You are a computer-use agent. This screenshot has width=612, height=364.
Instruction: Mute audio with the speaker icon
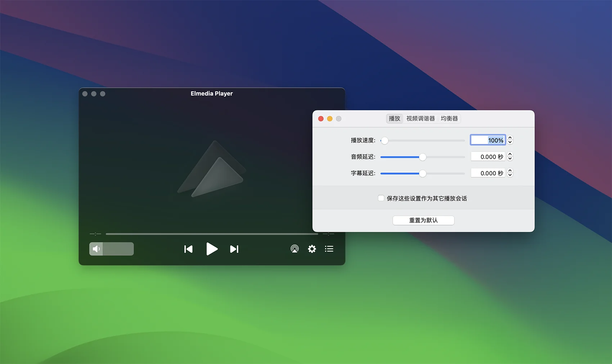tap(96, 249)
